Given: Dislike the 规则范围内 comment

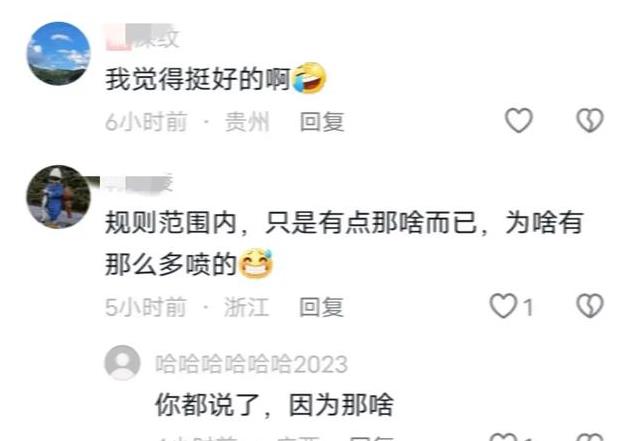Looking at the screenshot, I should pos(590,305).
